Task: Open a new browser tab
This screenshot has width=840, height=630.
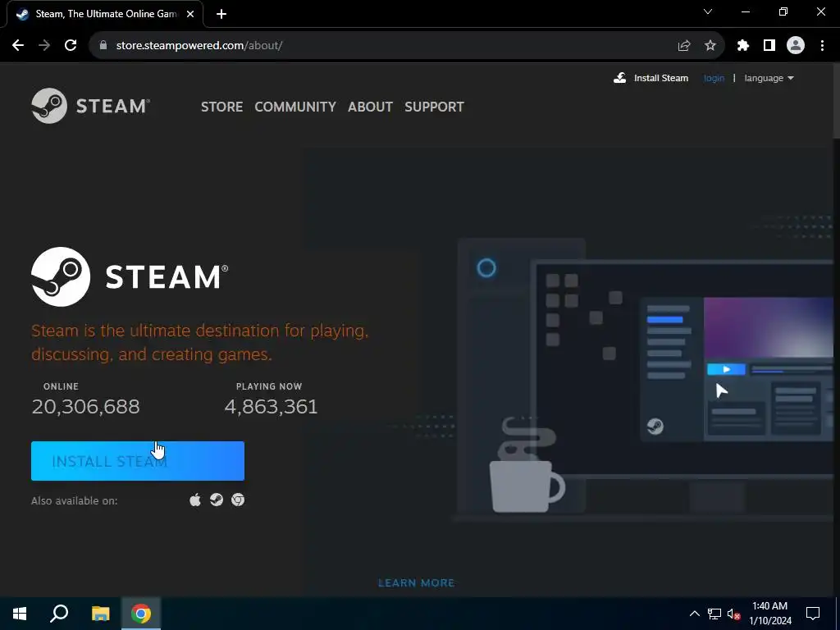Action: tap(221, 15)
